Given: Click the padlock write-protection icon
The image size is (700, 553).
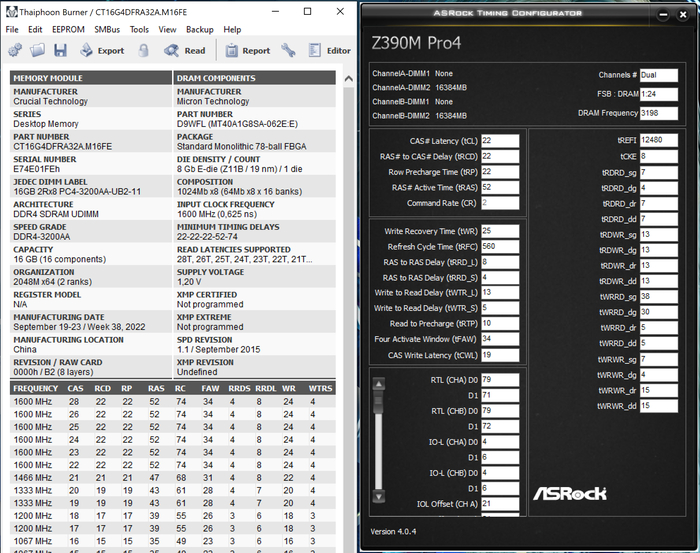Looking at the screenshot, I should coord(143,50).
